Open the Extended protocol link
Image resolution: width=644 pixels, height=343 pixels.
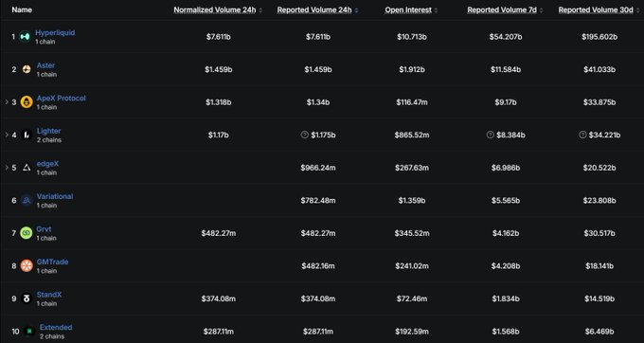point(56,328)
